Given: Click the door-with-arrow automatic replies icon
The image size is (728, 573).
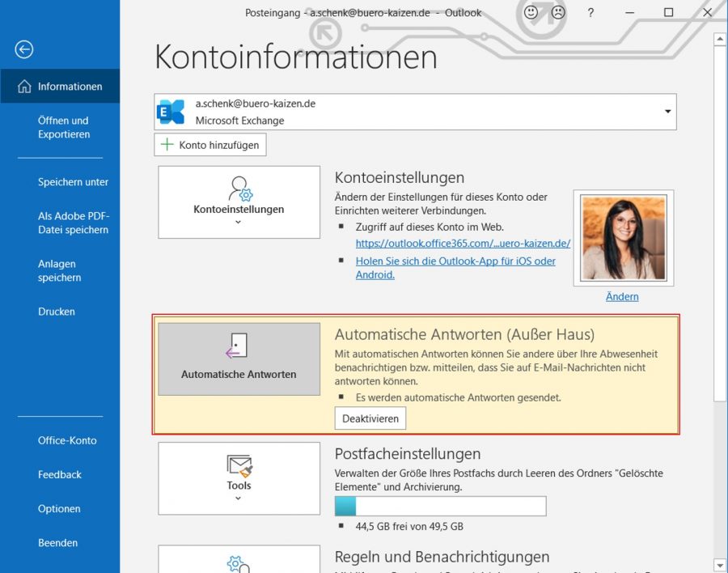Looking at the screenshot, I should [x=236, y=346].
